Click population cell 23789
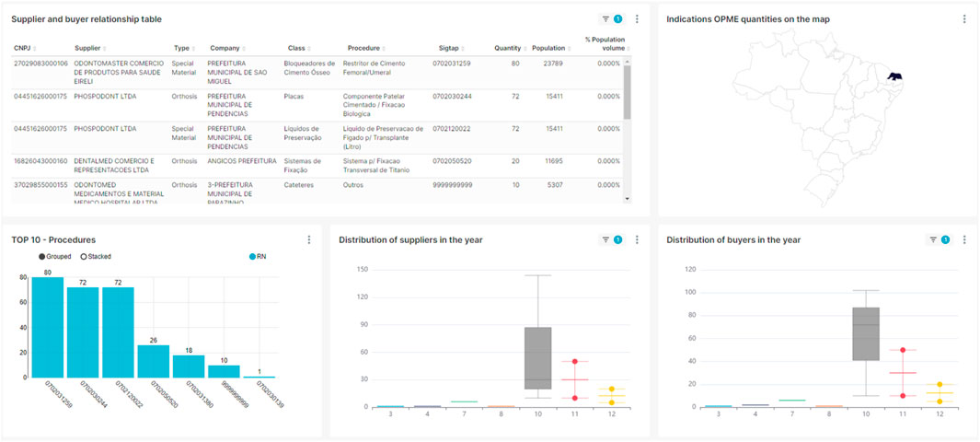This screenshot has width=980, height=442. pyautogui.click(x=553, y=64)
